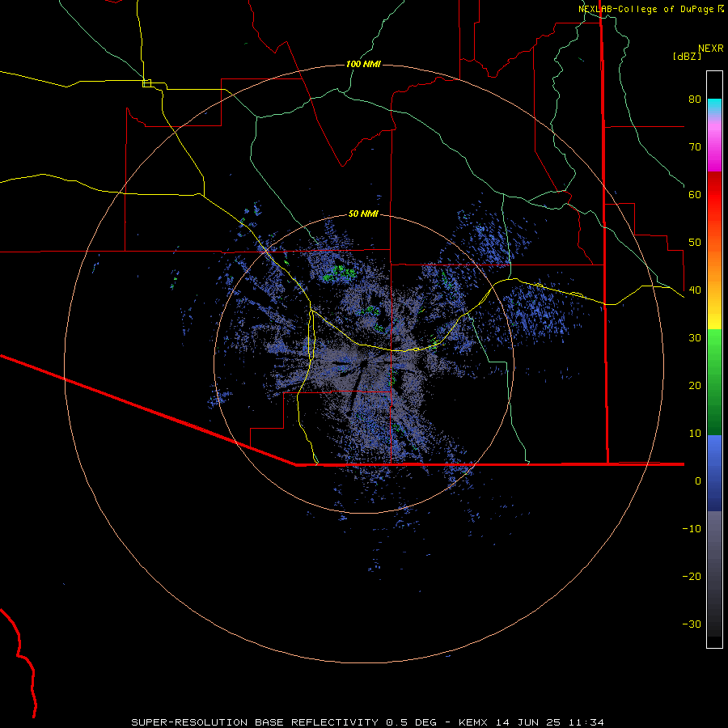Click the green band of the color bar
Screen dimensions: 728x728
(x=714, y=382)
